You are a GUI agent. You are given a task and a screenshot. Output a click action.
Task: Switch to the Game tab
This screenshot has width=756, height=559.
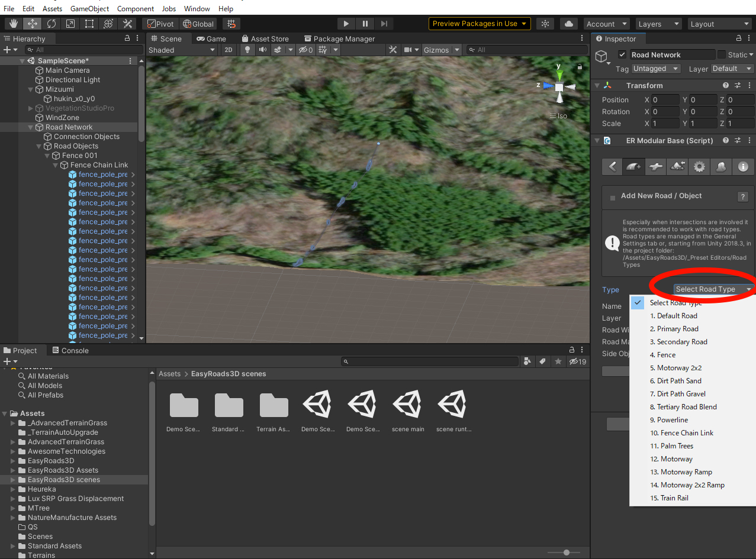click(x=211, y=38)
